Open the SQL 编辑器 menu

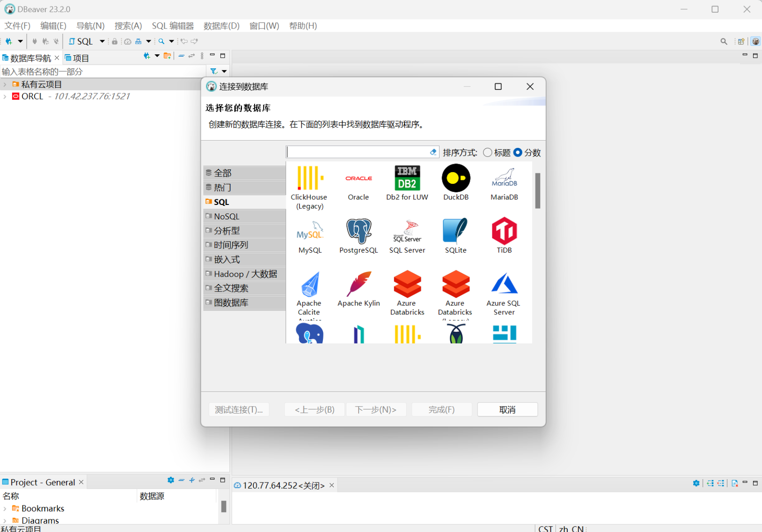[x=173, y=26]
